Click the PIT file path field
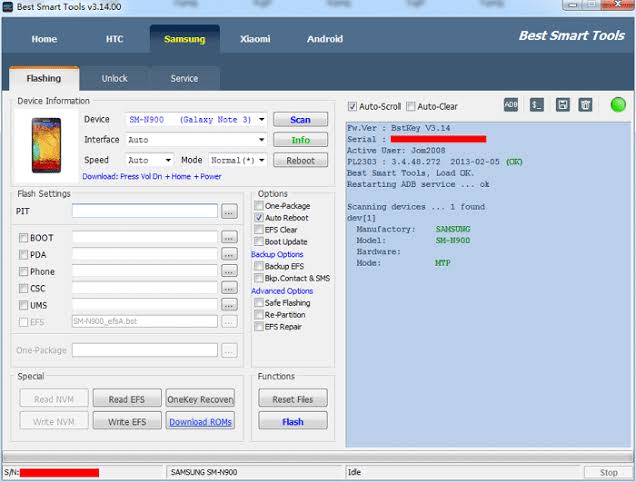The width and height of the screenshot is (636, 482). point(145,211)
